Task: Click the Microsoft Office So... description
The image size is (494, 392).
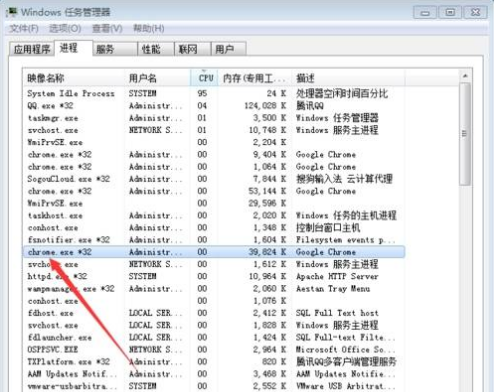Action: [x=346, y=350]
